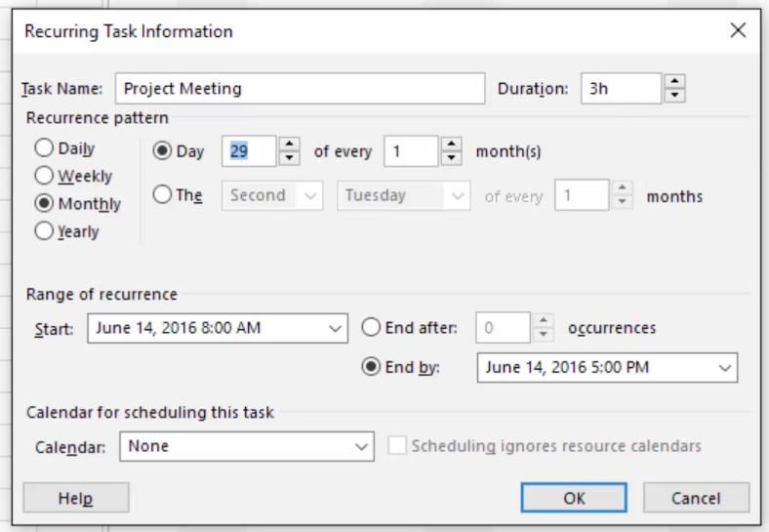Decrease the Duration value with down arrow
The width and height of the screenshot is (769, 532).
coord(675,96)
